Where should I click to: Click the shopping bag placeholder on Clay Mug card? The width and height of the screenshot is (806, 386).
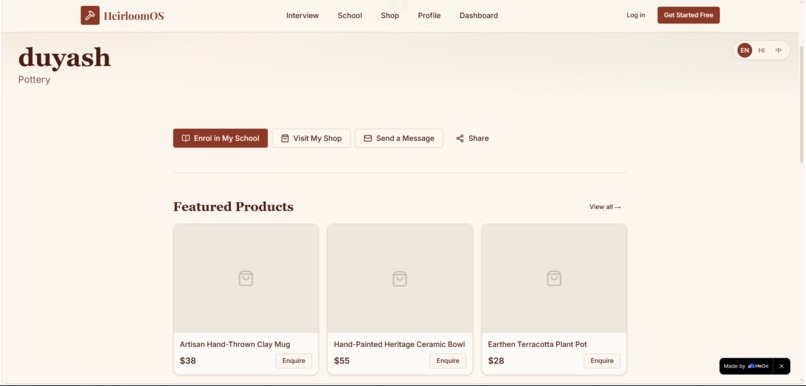pos(246,278)
